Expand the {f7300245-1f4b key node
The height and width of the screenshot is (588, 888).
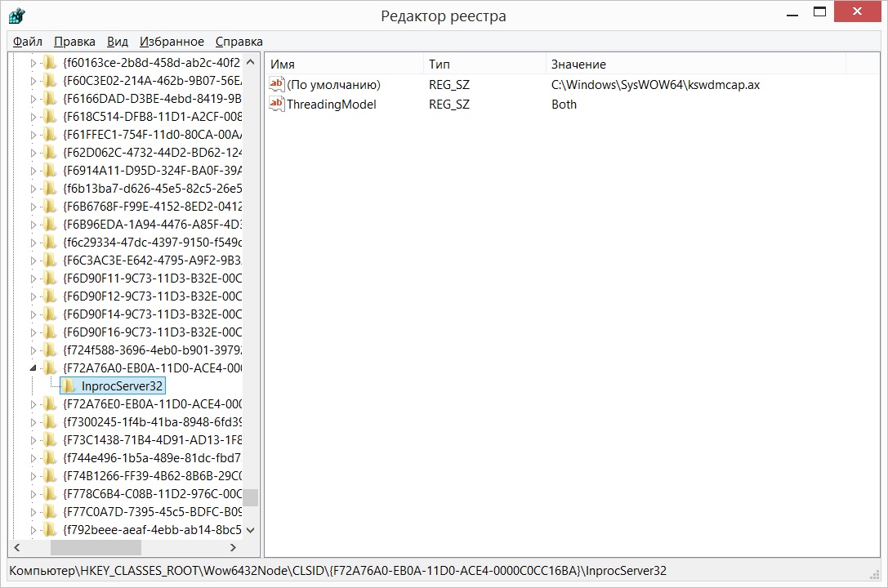[33, 421]
